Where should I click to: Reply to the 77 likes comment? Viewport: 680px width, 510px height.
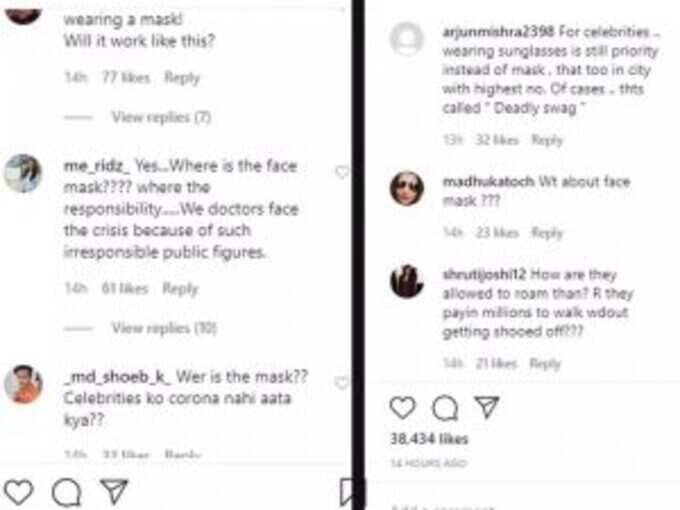[182, 78]
